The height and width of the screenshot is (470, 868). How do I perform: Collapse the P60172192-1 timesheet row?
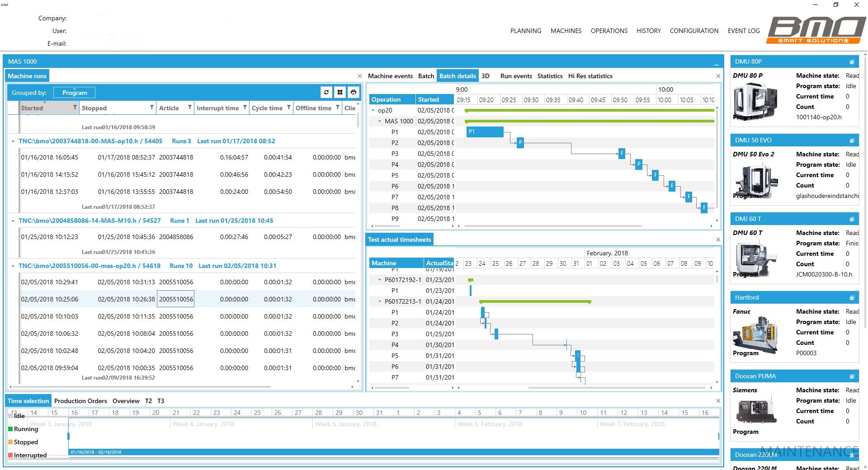(x=380, y=280)
